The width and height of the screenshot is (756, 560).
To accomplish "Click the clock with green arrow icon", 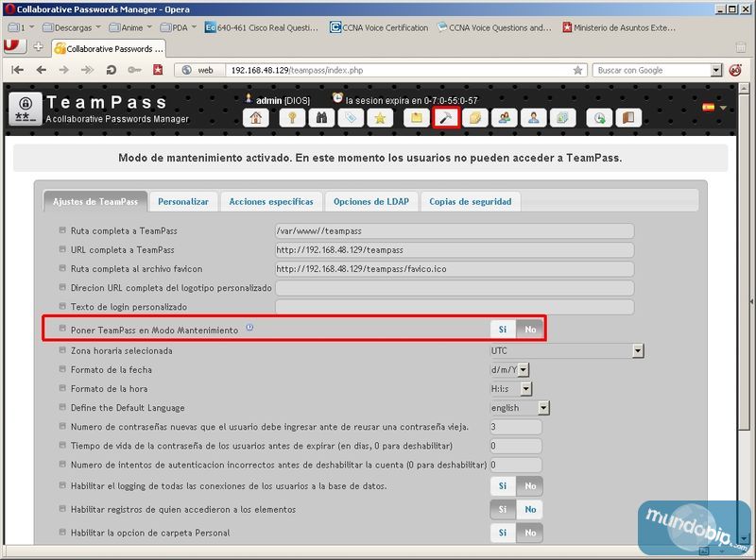I will pyautogui.click(x=599, y=118).
